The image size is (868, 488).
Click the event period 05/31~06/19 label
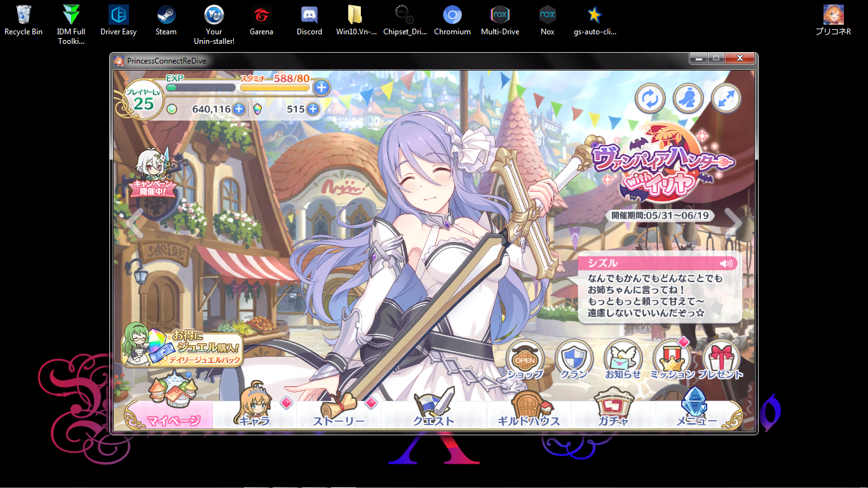pyautogui.click(x=660, y=215)
